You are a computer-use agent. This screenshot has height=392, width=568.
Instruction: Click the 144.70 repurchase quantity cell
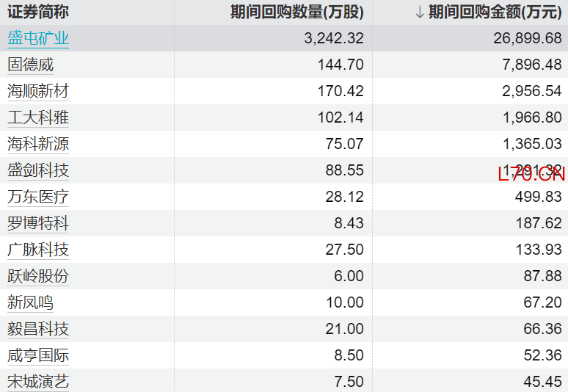point(341,65)
